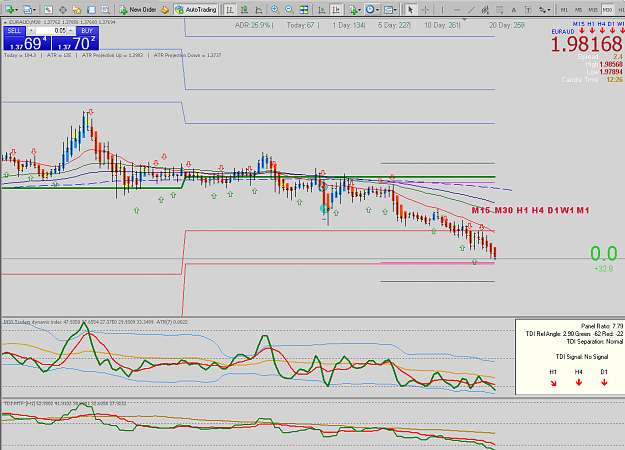Zoom out the chart with magnifier minus
The height and width of the screenshot is (450, 625).
(289, 10)
